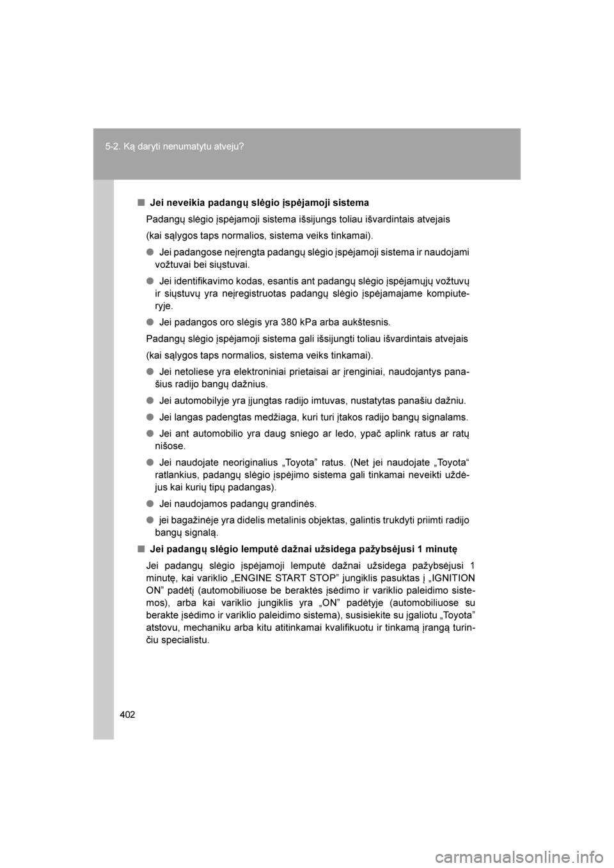Click the heading 'Jei padangų slėgio lemputė dažnai užsidega'
The height and width of the screenshot is (868, 614).
[x=303, y=548]
